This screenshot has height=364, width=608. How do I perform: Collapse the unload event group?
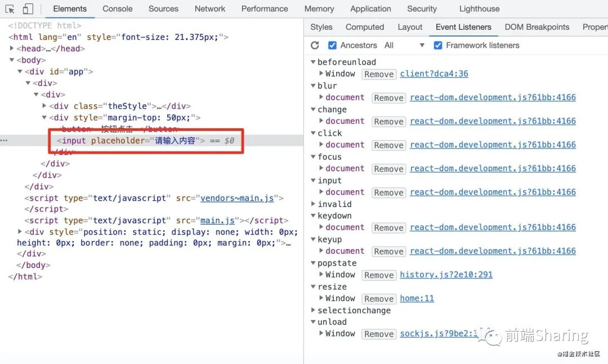point(313,322)
